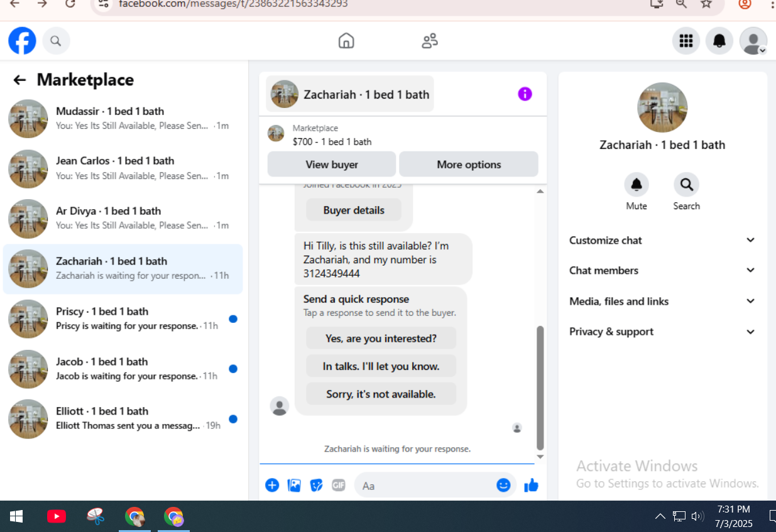Click the chat scrollbar up arrow
Image resolution: width=776 pixels, height=532 pixels.
click(x=540, y=191)
